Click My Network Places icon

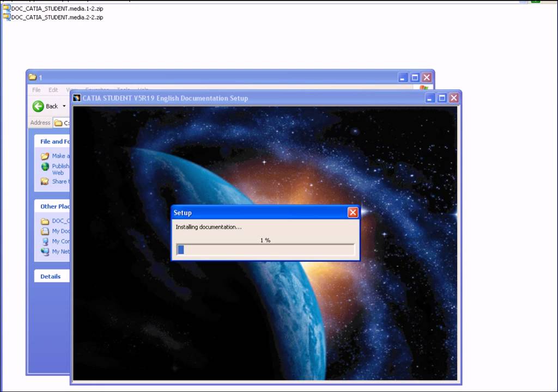45,252
